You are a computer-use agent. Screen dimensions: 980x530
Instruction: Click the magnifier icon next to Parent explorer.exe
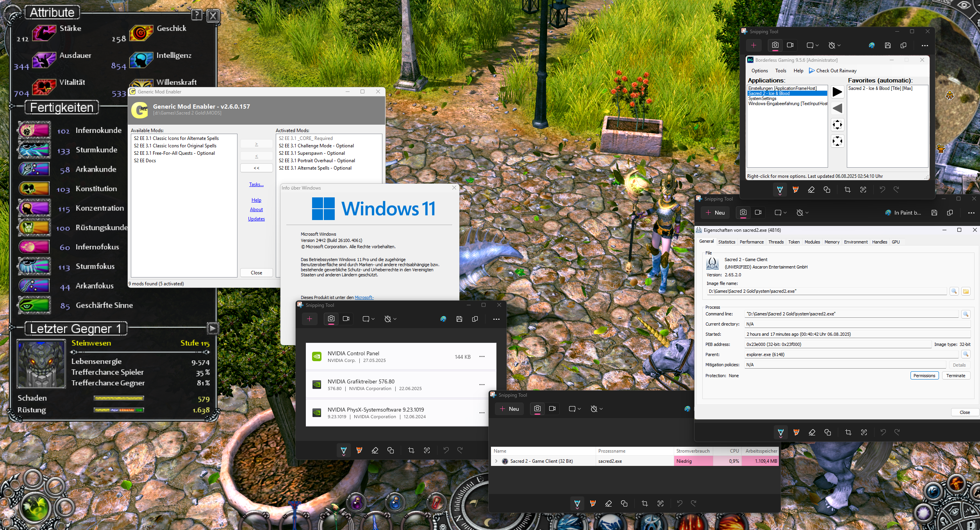point(966,354)
